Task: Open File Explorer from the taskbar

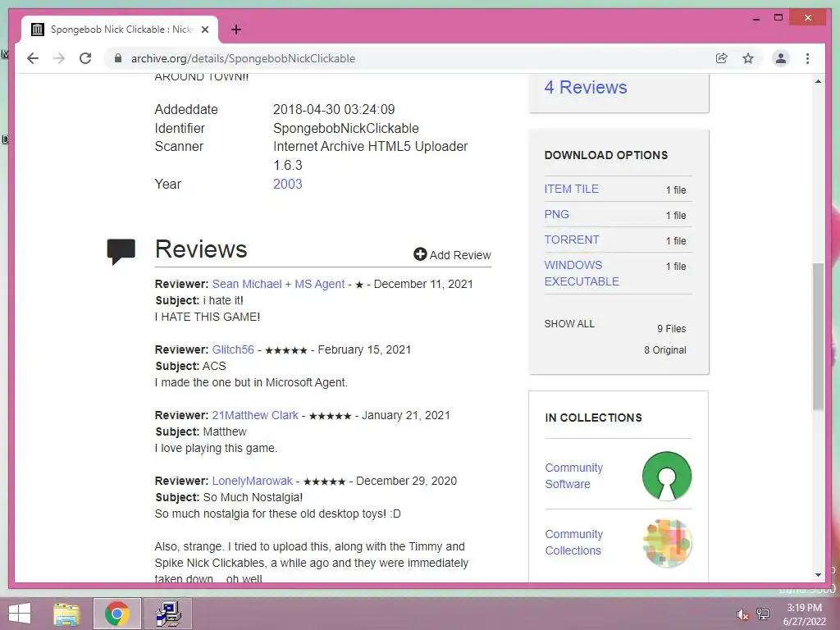Action: pyautogui.click(x=66, y=614)
